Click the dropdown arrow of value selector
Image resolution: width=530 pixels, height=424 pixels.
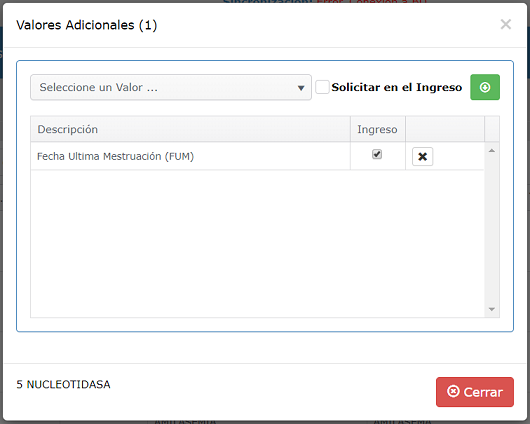click(x=301, y=88)
